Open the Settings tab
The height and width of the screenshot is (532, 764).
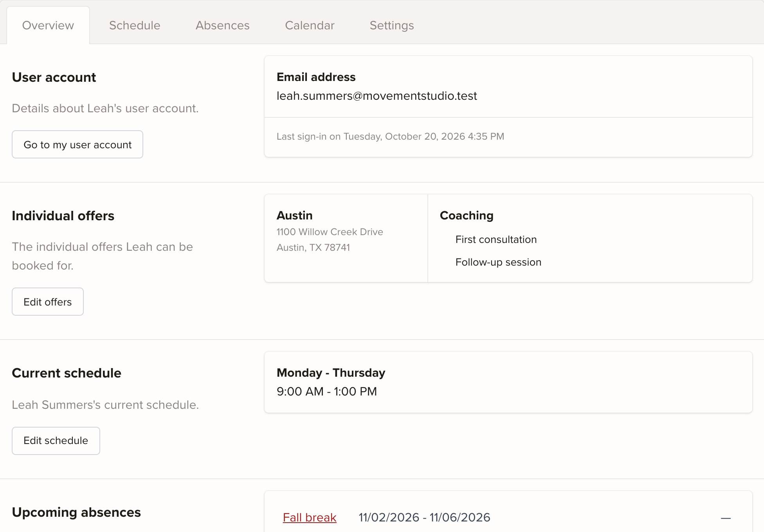pos(392,25)
